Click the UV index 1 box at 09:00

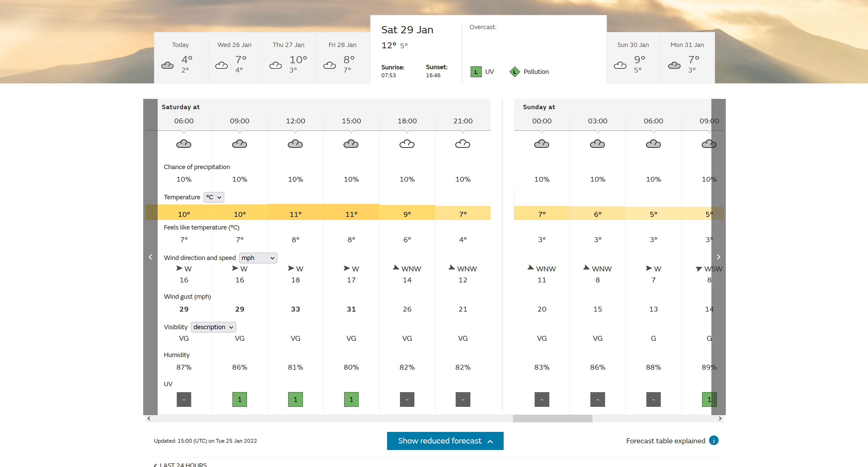[239, 399]
